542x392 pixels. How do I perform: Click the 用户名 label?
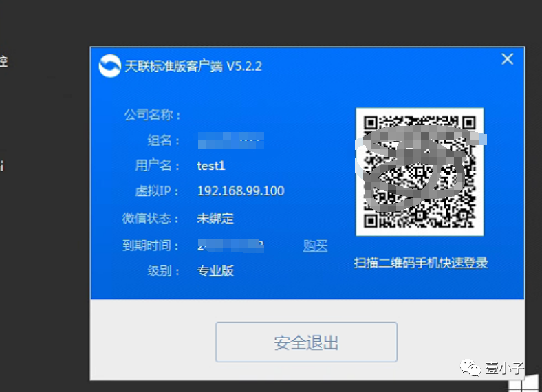[158, 166]
